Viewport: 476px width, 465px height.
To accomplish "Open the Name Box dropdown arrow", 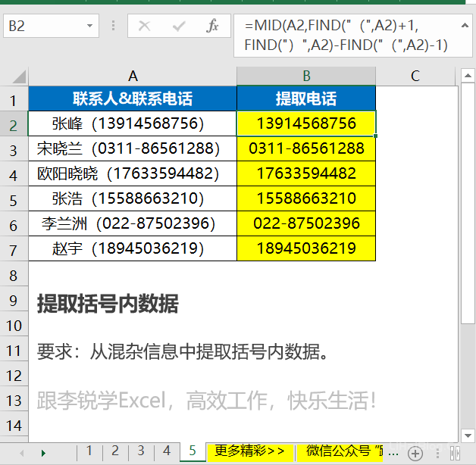I will (x=90, y=27).
